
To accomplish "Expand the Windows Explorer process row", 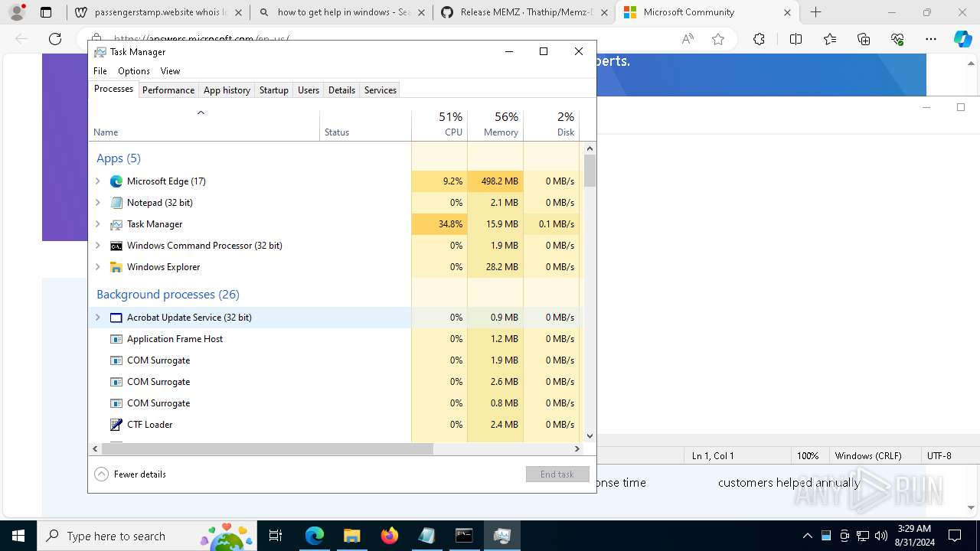I will pos(98,267).
